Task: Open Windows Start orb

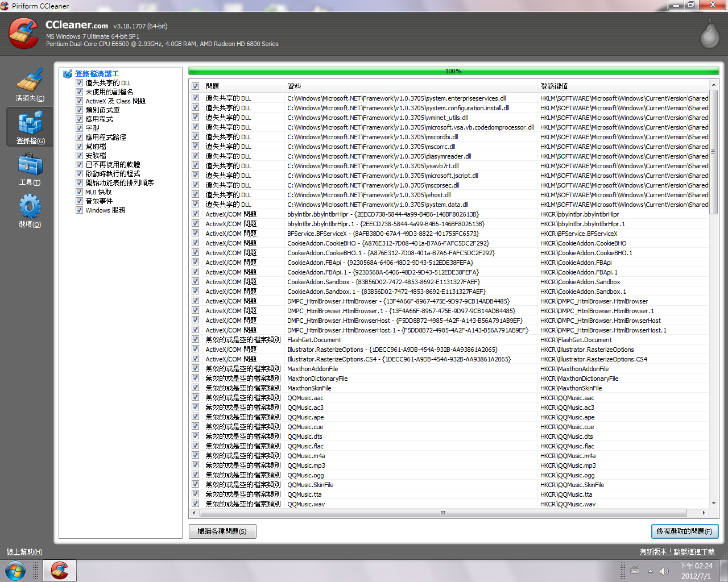Action: click(15, 570)
